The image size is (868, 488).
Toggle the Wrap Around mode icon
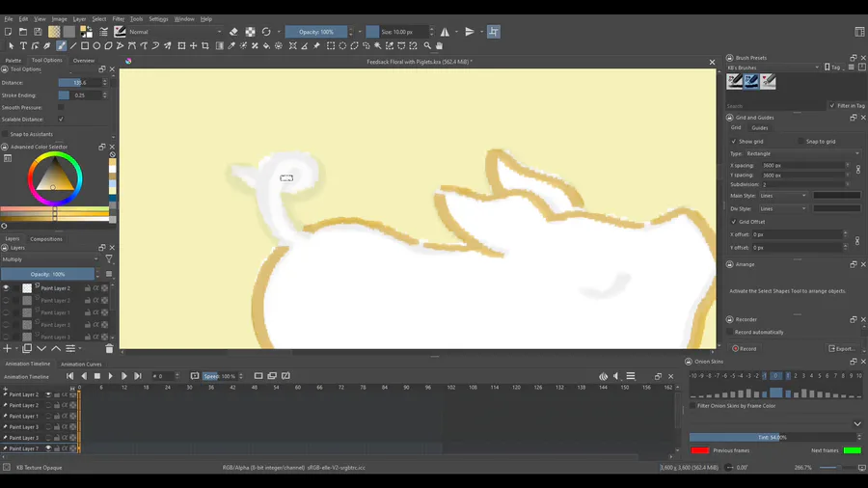pos(493,32)
